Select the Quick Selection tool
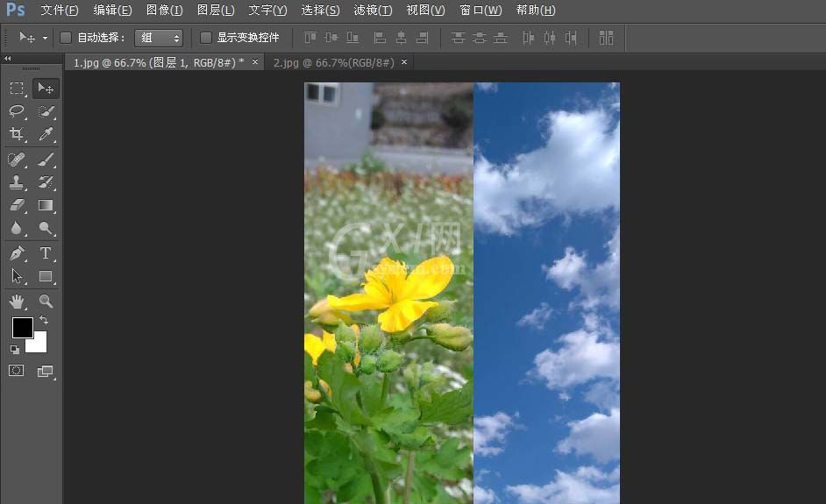The width and height of the screenshot is (826, 504). tap(46, 111)
